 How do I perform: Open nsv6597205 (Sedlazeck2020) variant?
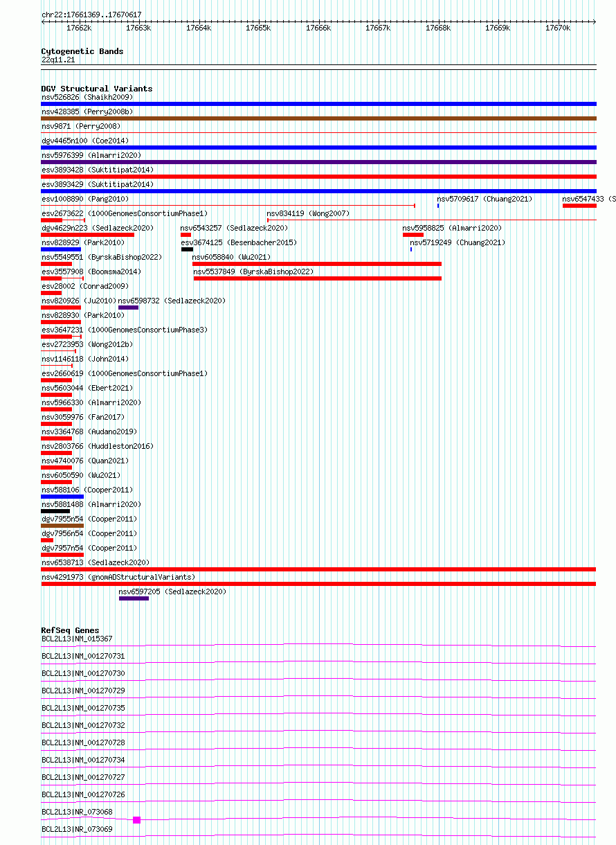click(x=172, y=591)
